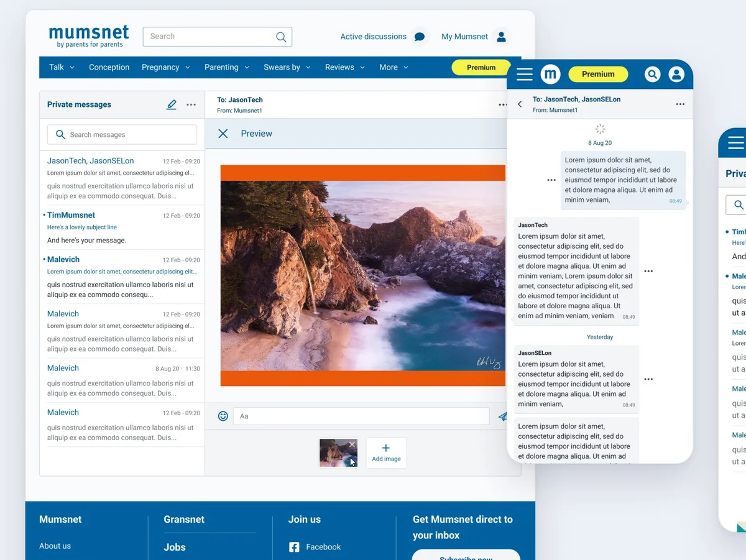This screenshot has width=746, height=560.
Task: Open options dots beside JasonSELon message
Action: click(x=648, y=379)
